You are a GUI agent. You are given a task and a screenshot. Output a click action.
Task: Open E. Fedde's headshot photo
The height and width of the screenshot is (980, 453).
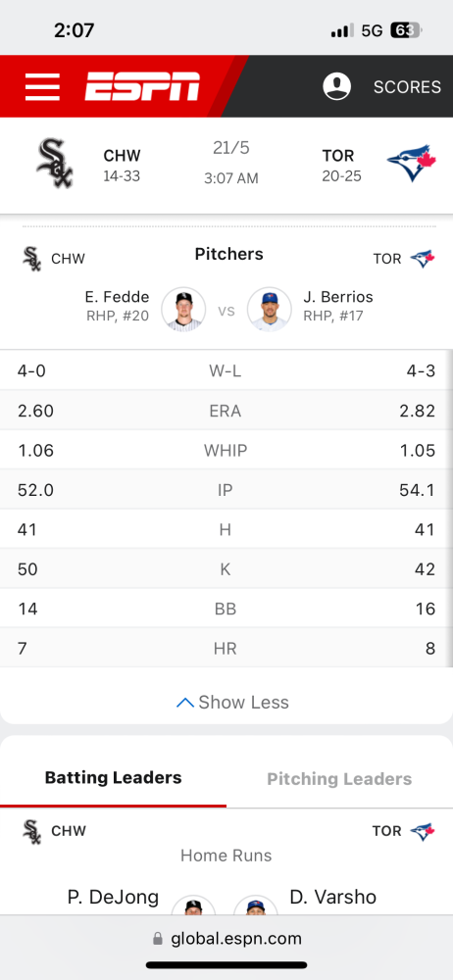[183, 310]
